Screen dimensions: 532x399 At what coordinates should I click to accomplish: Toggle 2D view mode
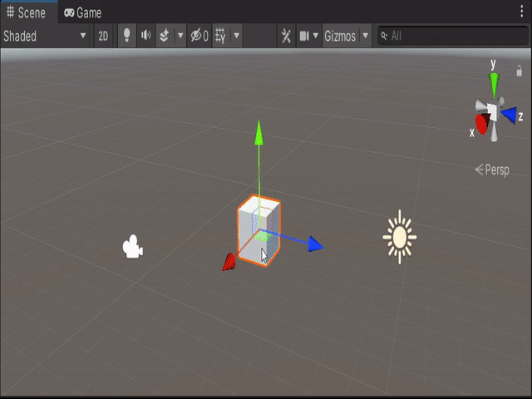103,36
